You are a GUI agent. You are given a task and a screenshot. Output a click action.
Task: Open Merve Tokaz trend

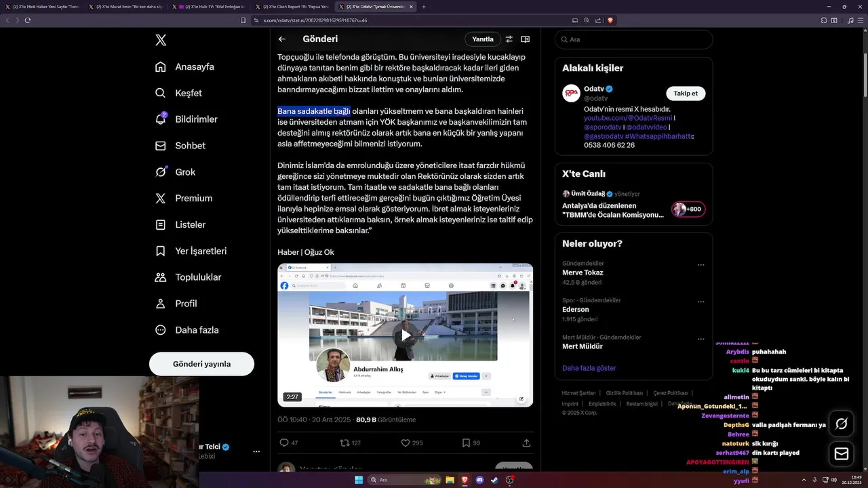583,272
